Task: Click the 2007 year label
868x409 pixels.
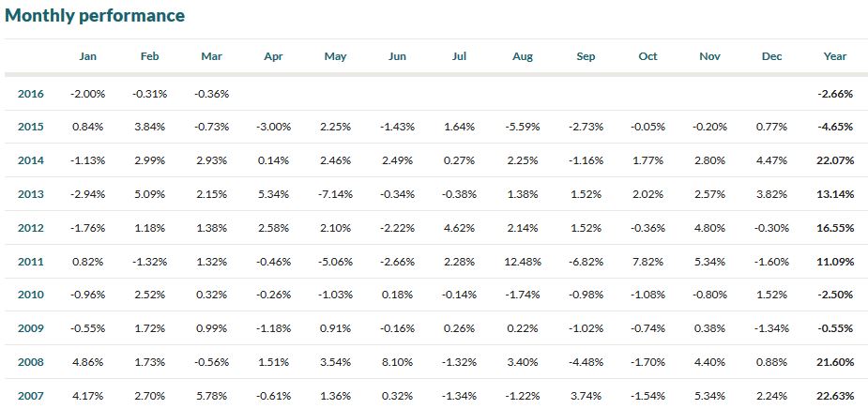Action: (x=31, y=396)
